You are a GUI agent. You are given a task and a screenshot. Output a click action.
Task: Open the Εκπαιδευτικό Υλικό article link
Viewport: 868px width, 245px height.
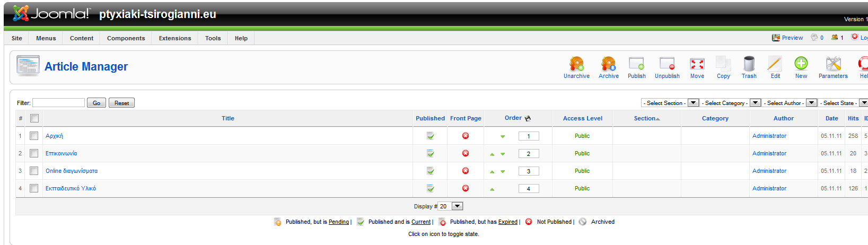coord(71,188)
